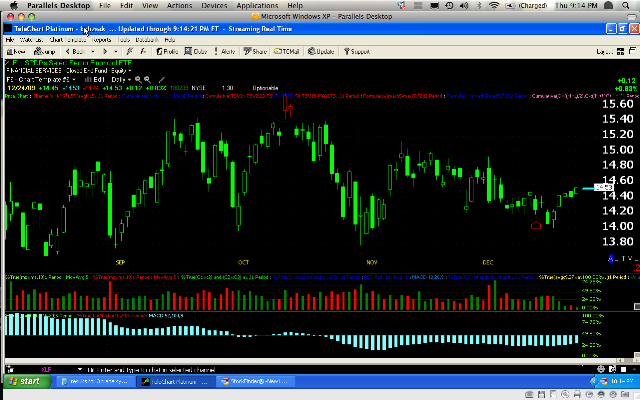
Task: Click the red pentagon marker on chart
Action: click(x=536, y=225)
